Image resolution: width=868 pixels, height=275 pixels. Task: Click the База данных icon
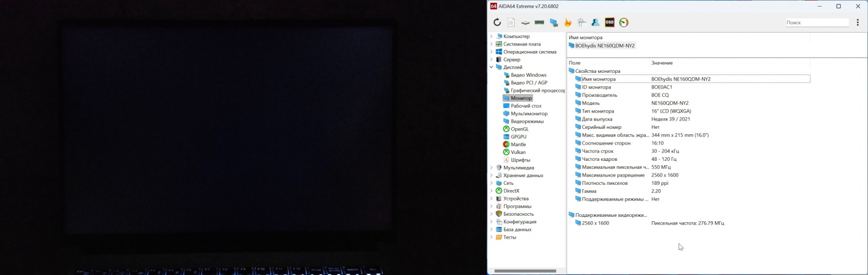[499, 229]
